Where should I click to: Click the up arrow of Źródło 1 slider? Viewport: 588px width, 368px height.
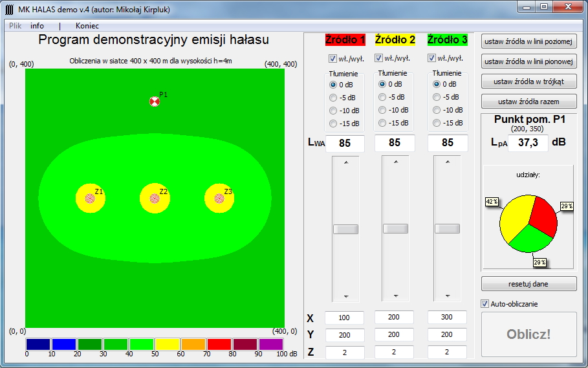coord(345,162)
